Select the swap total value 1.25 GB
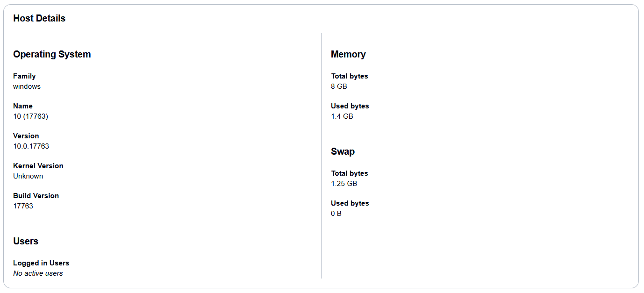Viewport: 644px width, 293px height. point(344,184)
